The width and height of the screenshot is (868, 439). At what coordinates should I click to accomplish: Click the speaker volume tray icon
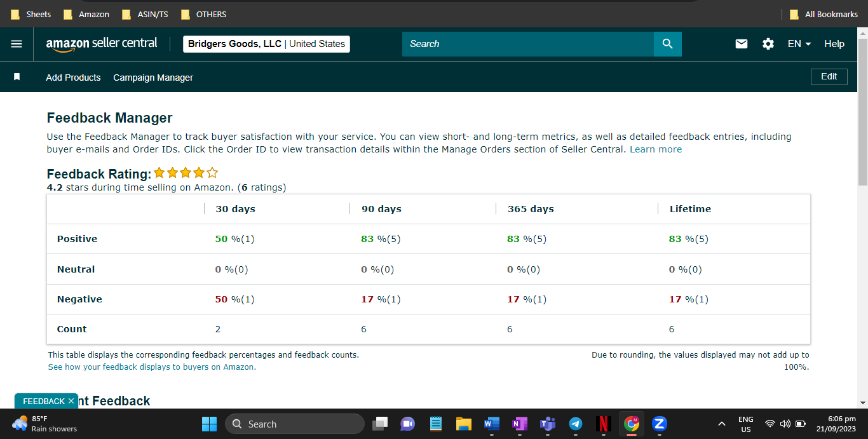(x=785, y=424)
